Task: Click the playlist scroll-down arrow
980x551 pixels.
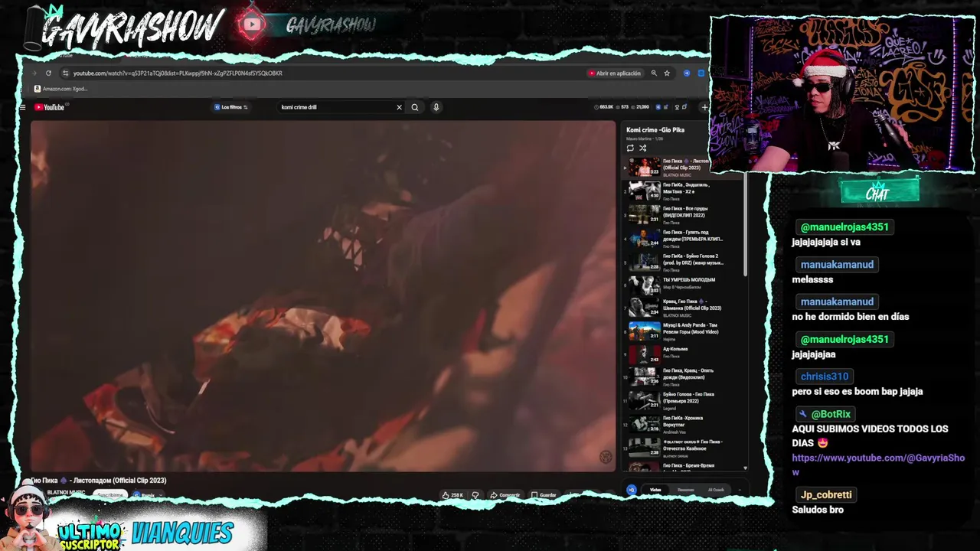Action: coord(745,468)
